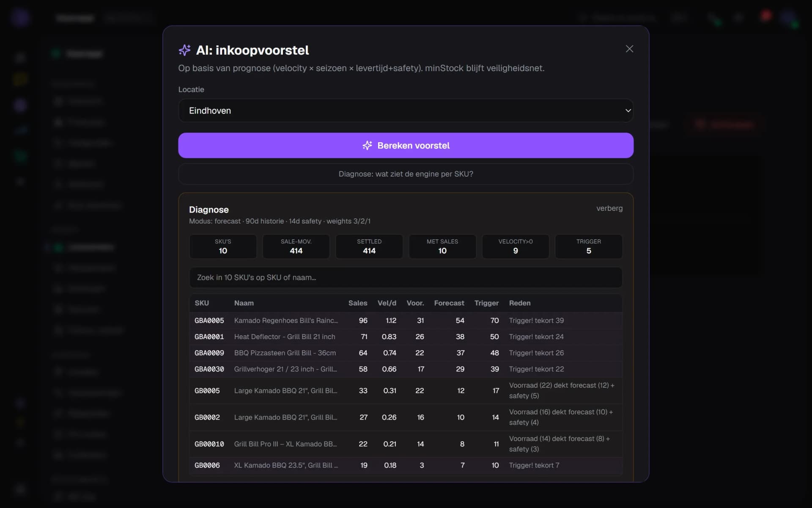Click the 'Trigger! tekort 39' reason
Viewport: 812px width, 508px height.
[536, 320]
